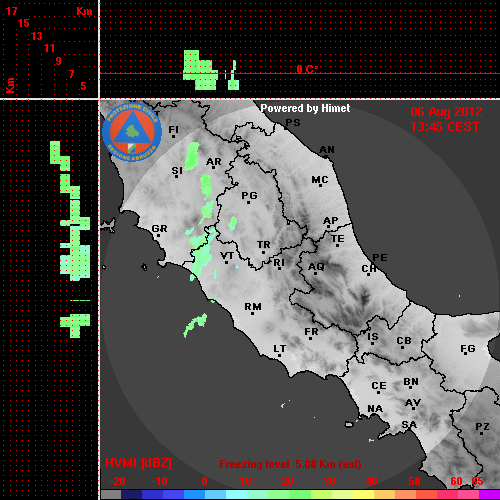The image size is (500, 500).
Task: Click the 'HVMI [dBZ]' label
Action: 138,463
